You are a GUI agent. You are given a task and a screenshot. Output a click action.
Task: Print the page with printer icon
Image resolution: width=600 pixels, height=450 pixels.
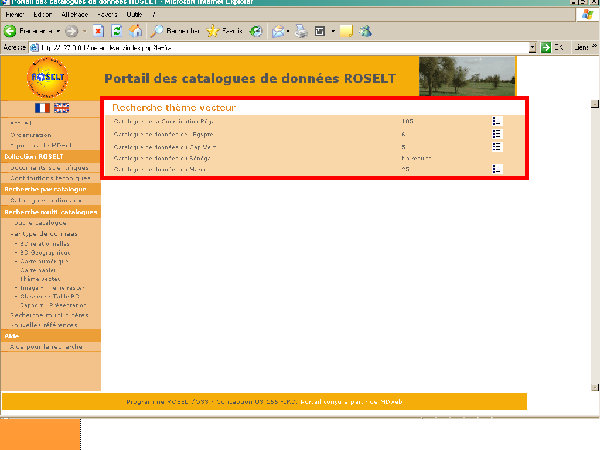[x=301, y=31]
